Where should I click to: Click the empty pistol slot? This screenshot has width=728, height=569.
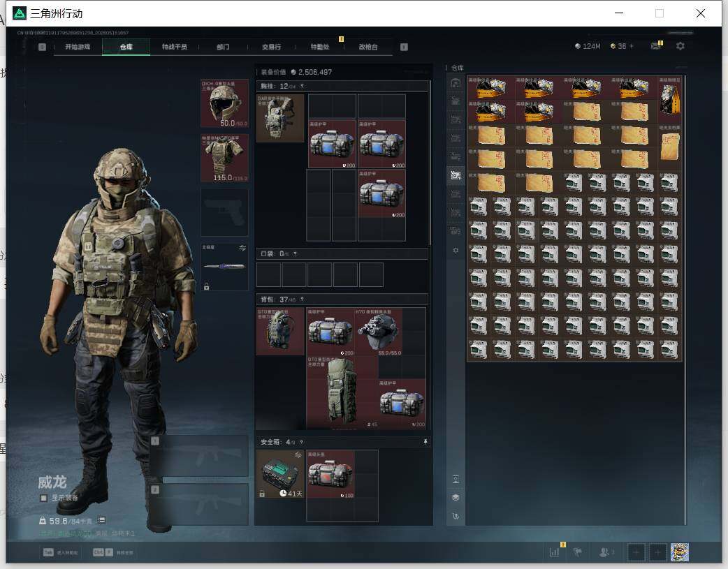pyautogui.click(x=224, y=212)
